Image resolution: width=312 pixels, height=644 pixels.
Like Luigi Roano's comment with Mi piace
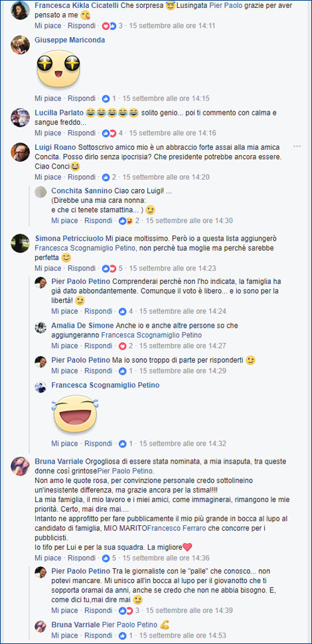(x=48, y=178)
